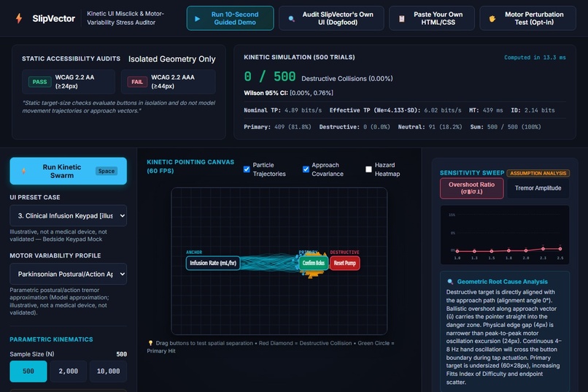Click Run Kinetic Swarm button
This screenshot has height=392, width=588.
(x=69, y=171)
